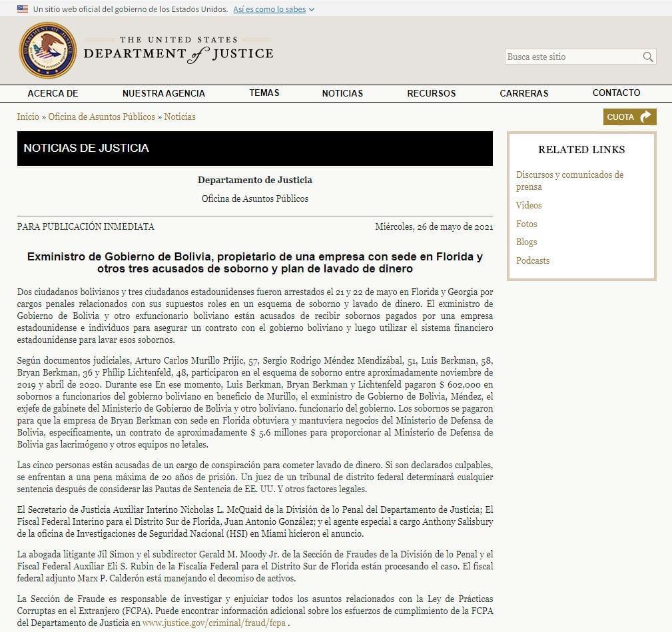The height and width of the screenshot is (632, 672).
Task: Click 'The United States Department of Justice' wordmark
Action: (x=178, y=50)
